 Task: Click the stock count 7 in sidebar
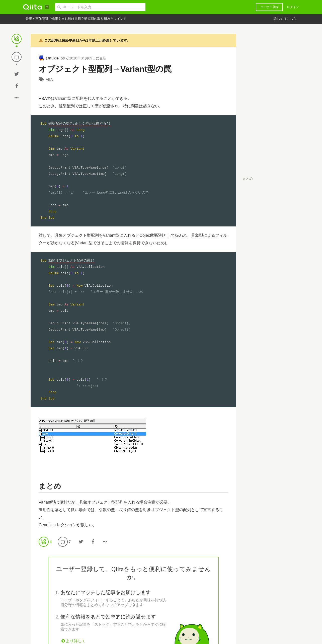click(x=17, y=64)
